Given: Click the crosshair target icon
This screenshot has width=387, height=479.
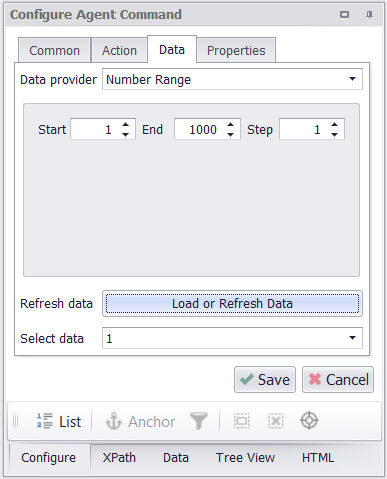Looking at the screenshot, I should coord(309,421).
